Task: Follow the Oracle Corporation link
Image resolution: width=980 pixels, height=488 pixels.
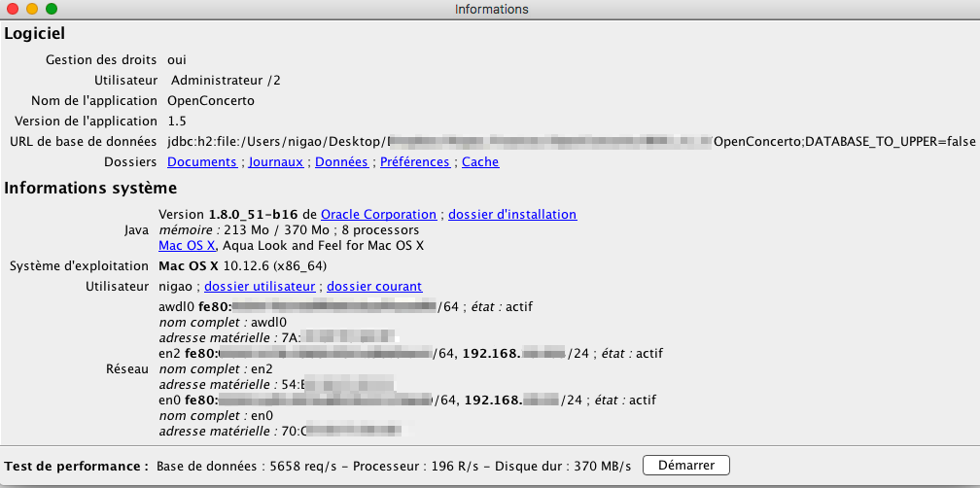Action: 379,214
